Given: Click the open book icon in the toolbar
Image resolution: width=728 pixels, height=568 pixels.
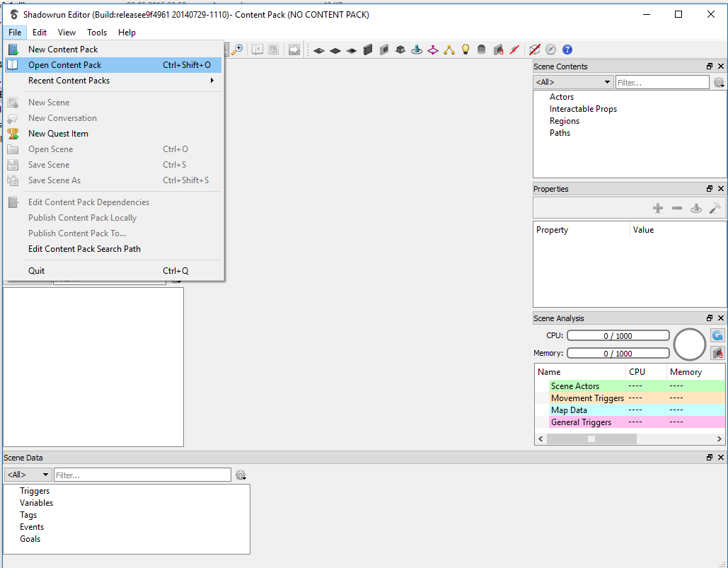Looking at the screenshot, I should (258, 50).
